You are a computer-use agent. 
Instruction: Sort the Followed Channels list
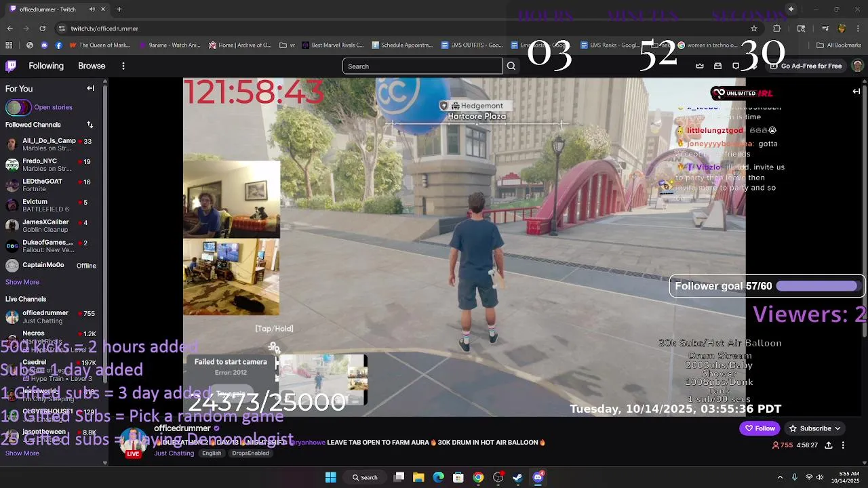(x=90, y=125)
